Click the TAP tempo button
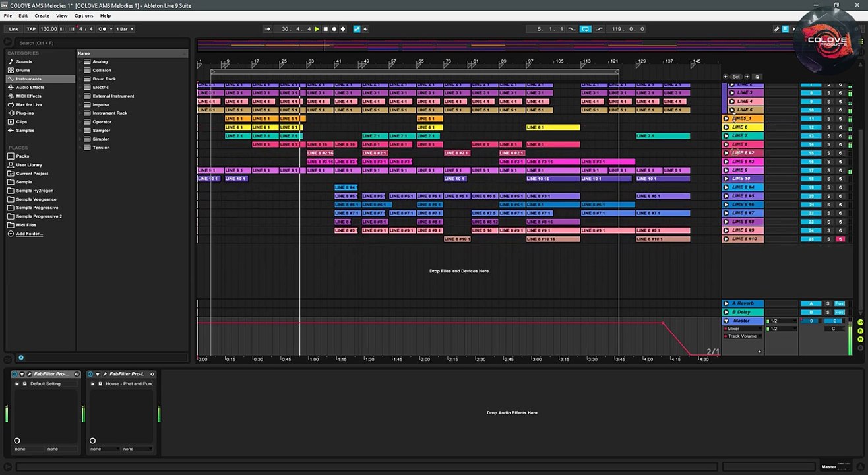Image resolution: width=868 pixels, height=475 pixels. coord(31,29)
